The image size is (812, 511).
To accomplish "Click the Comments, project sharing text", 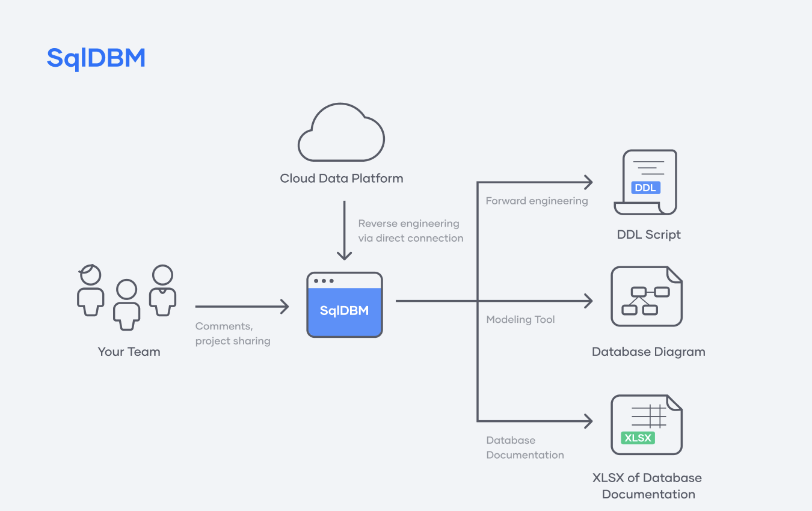I will 232,334.
